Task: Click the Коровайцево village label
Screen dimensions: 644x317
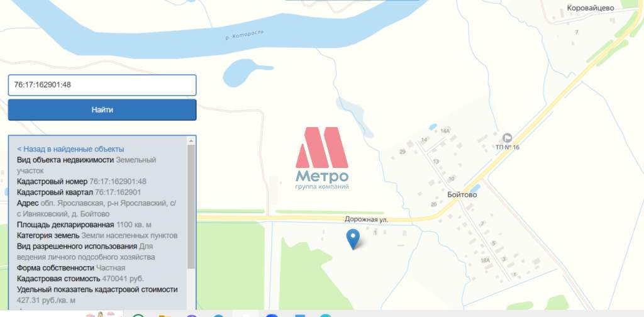Action: (x=590, y=8)
